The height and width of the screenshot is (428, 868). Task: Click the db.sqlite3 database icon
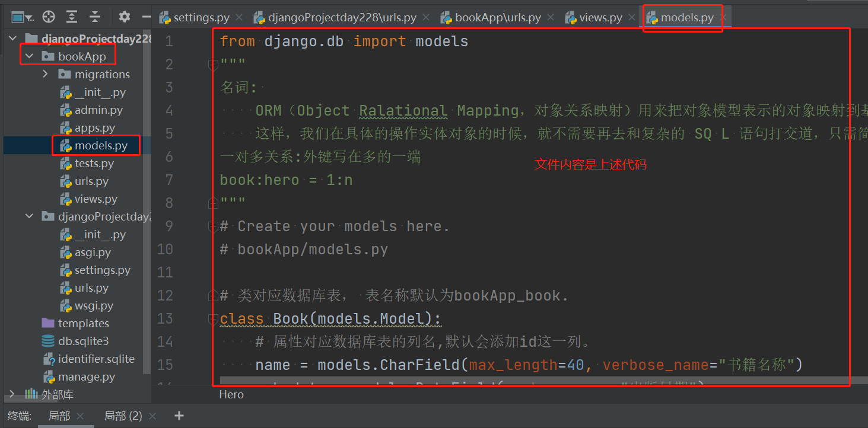coord(48,341)
